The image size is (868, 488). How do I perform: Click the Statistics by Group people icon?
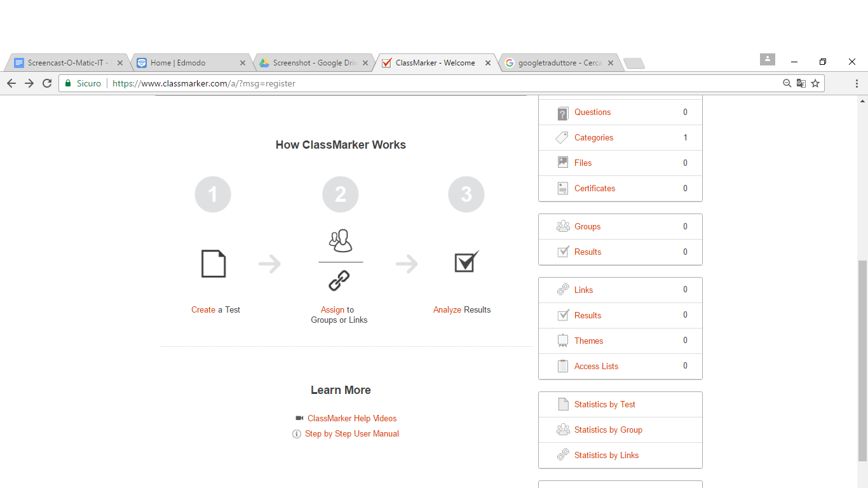point(563,430)
